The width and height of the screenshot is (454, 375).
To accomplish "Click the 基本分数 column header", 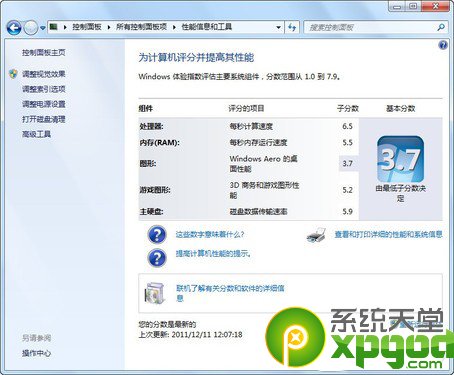I will 401,108.
